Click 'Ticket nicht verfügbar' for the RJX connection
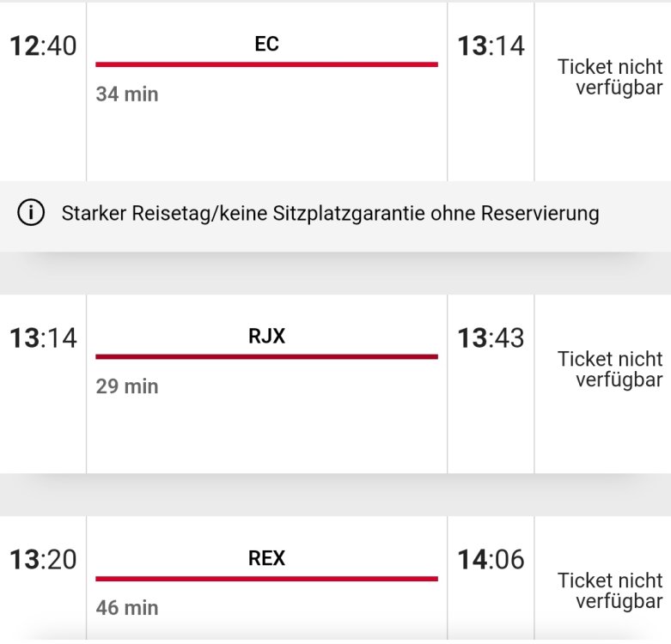 coord(610,369)
